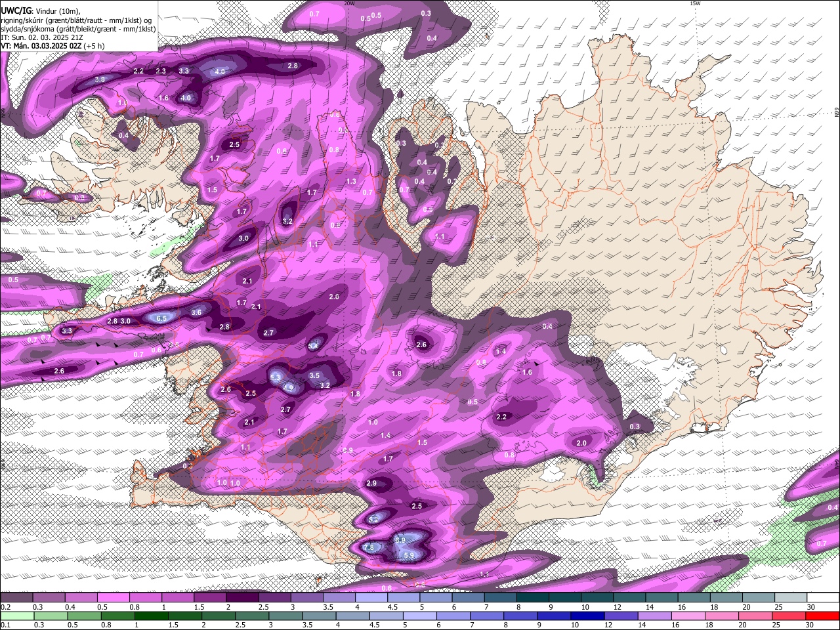
Task: Click the 'IT: Sun. 02. 03. 2025 21Z' line
Action: tap(41, 37)
